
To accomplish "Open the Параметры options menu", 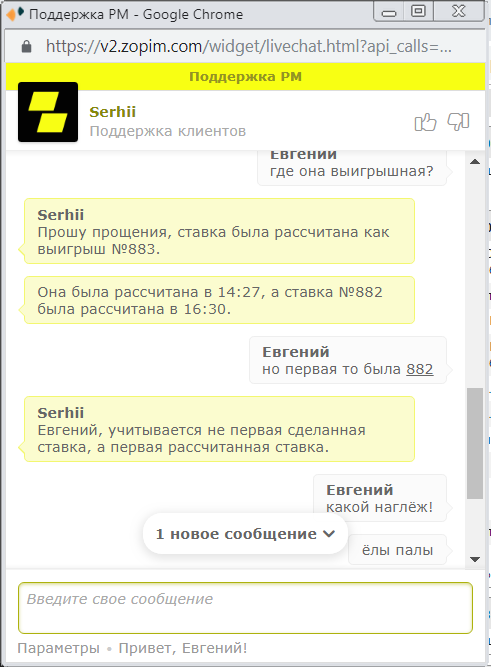I will [58, 648].
